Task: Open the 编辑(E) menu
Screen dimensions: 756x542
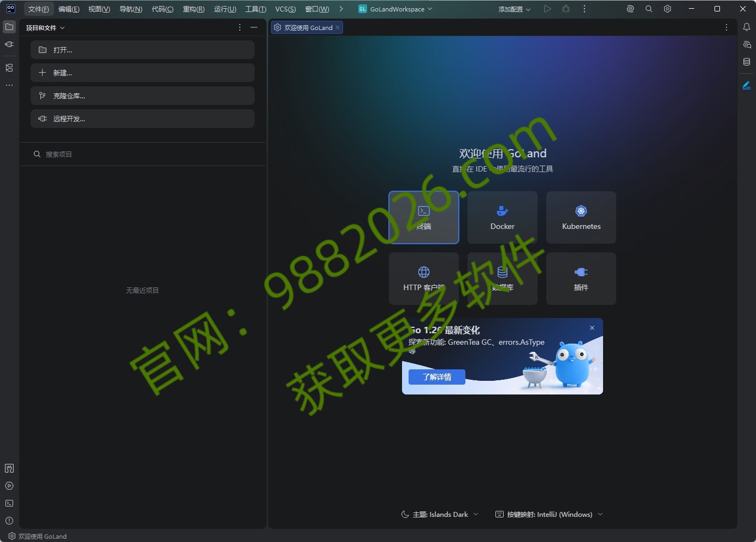Action: tap(69, 9)
